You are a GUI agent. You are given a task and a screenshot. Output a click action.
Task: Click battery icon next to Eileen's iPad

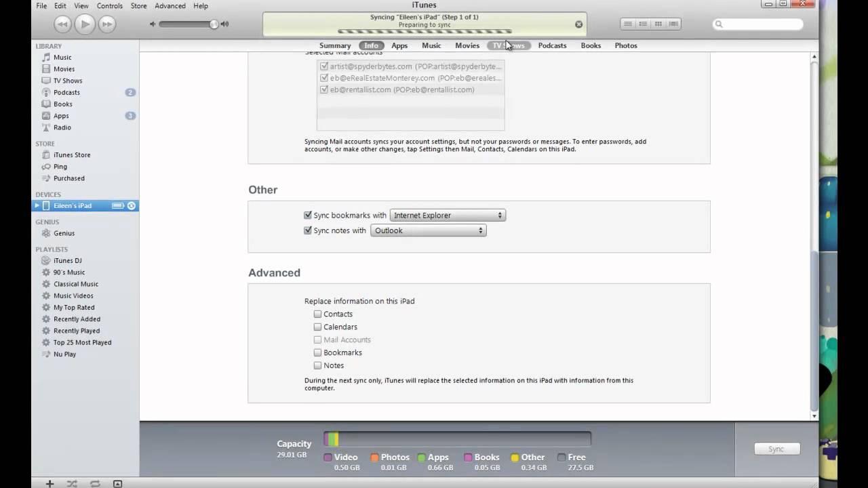point(117,205)
